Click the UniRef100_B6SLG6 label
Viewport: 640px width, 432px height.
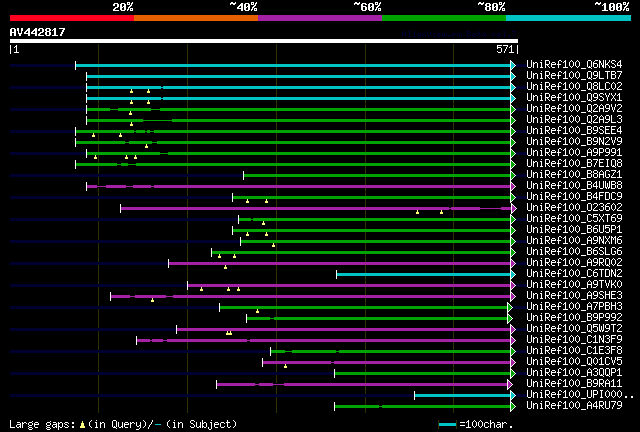[574, 252]
